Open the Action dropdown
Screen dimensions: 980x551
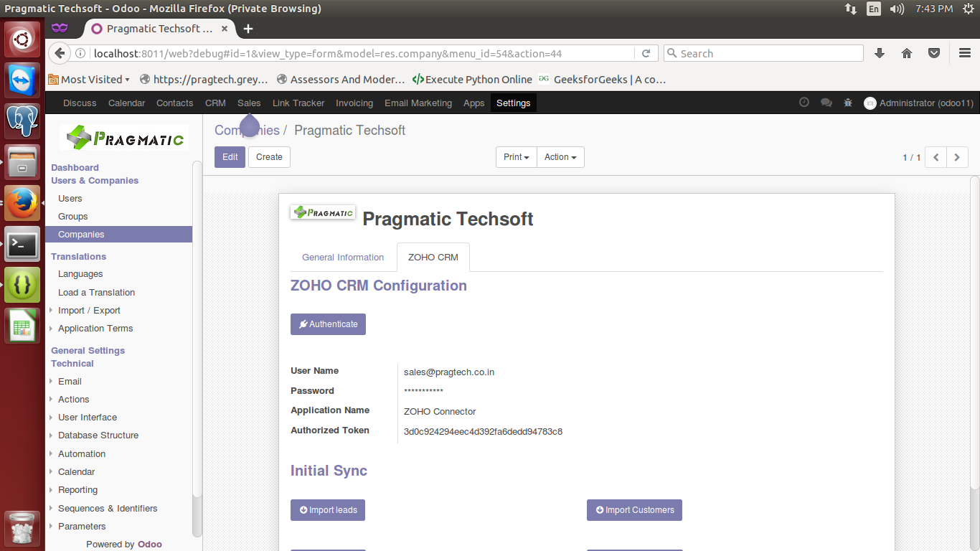click(560, 157)
